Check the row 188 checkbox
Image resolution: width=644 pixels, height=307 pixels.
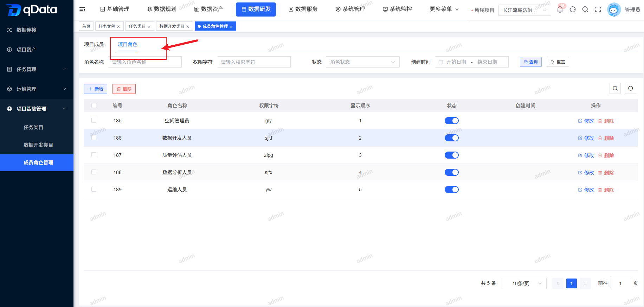[94, 172]
